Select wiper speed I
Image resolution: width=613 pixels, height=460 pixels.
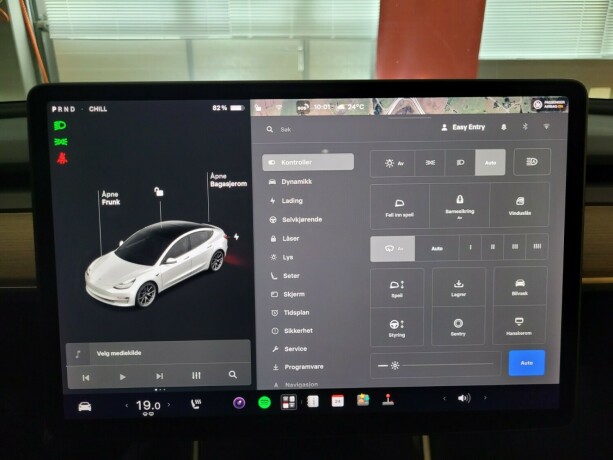(470, 247)
